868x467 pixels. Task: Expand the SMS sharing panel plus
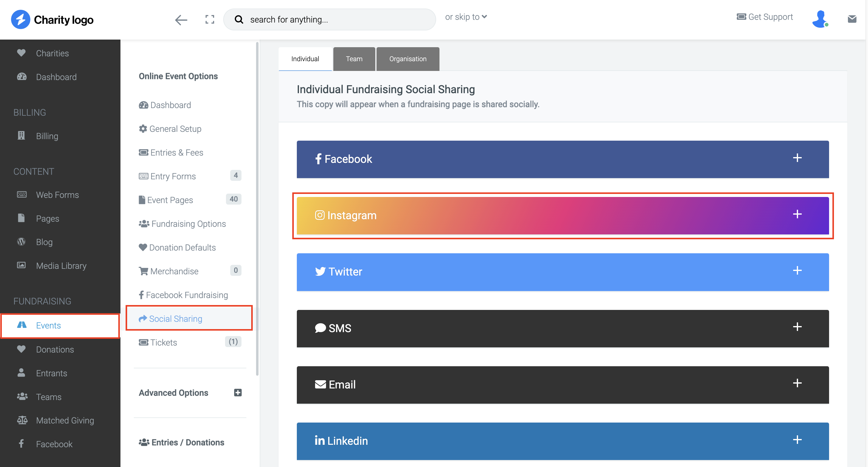797,327
